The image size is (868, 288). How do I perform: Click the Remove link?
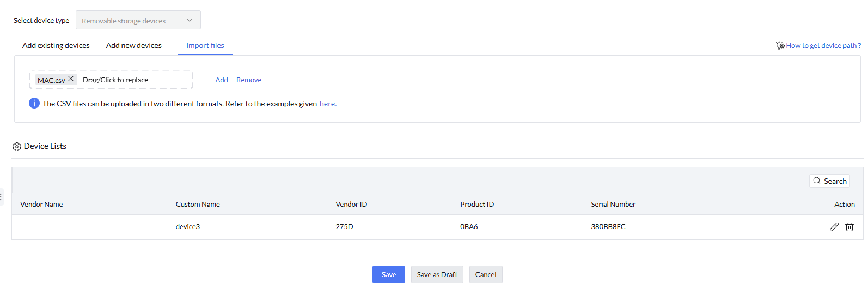(x=249, y=80)
